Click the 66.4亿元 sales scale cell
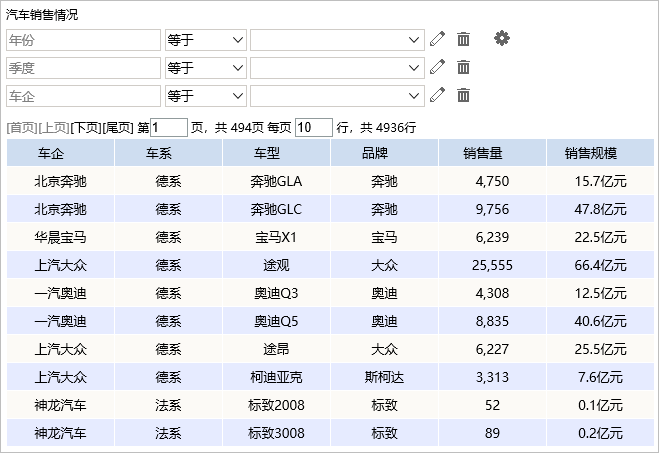Screen dimensions: 659x453 (x=600, y=265)
